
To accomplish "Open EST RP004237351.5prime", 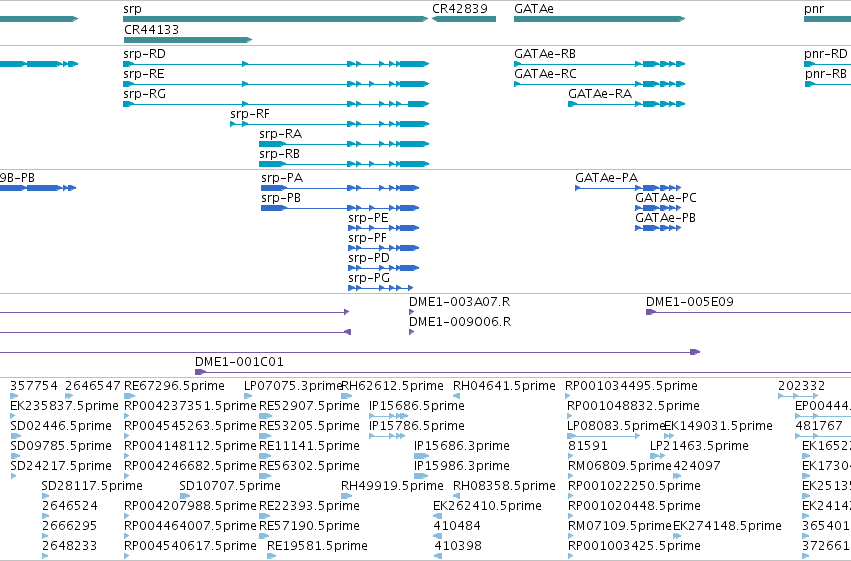I will click(190, 406).
